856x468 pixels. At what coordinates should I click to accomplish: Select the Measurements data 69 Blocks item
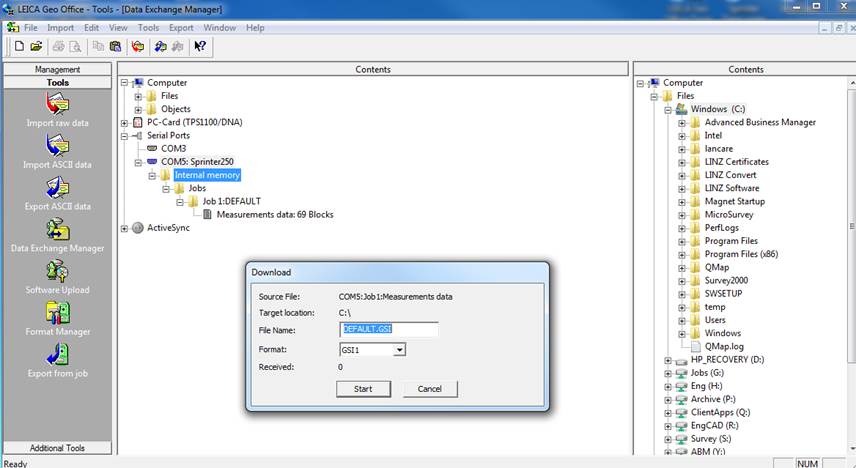click(274, 214)
